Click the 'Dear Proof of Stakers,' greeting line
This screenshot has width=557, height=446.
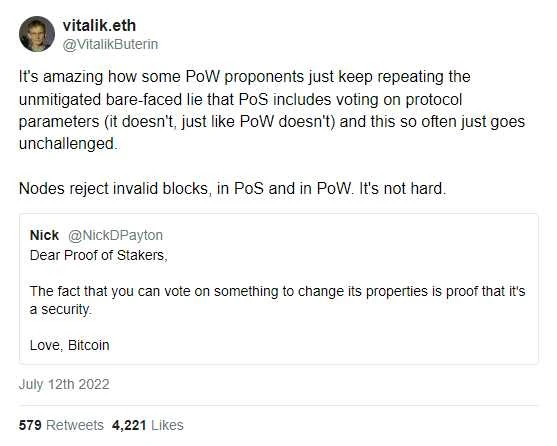[99, 255]
